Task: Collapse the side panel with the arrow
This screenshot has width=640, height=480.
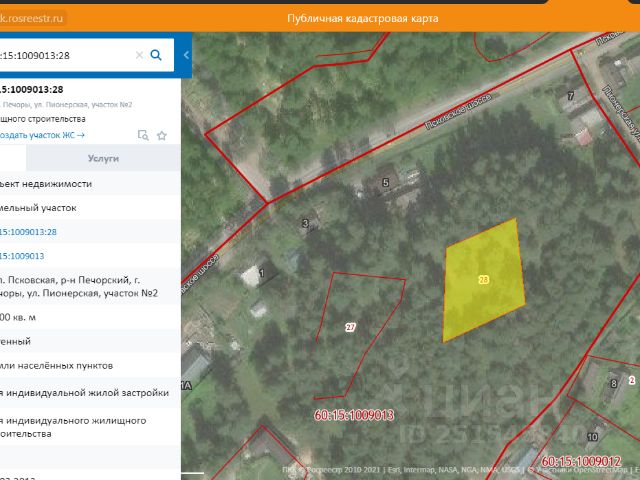Action: (x=186, y=56)
